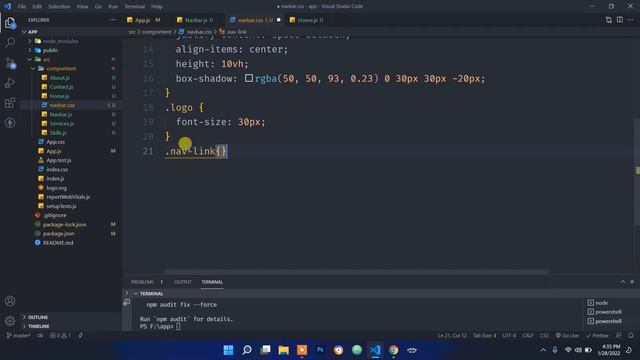Screen dimensions: 640x360
Task: Open the Search view in activity bar
Action: [10, 42]
